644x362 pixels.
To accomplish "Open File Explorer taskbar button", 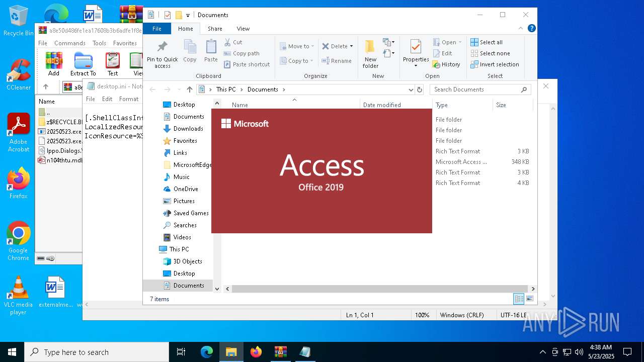I will (x=231, y=352).
